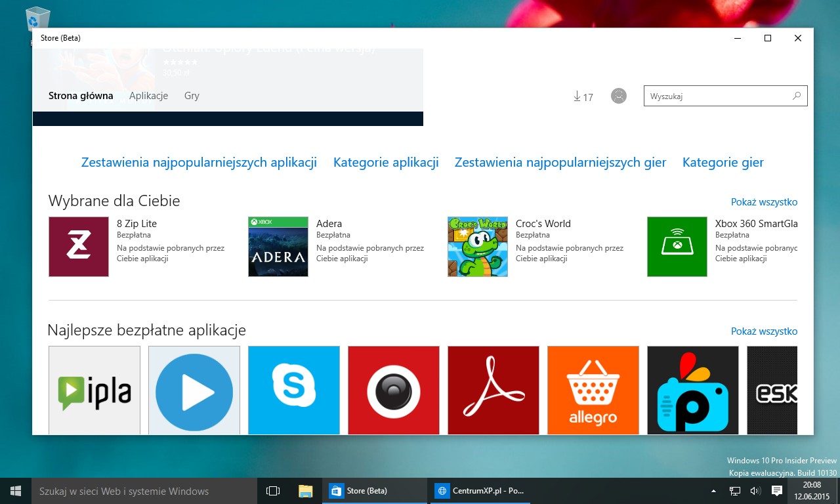Open Zestawienia najpopularniejszych gier link
Screen dimensions: 840x504
tap(560, 163)
